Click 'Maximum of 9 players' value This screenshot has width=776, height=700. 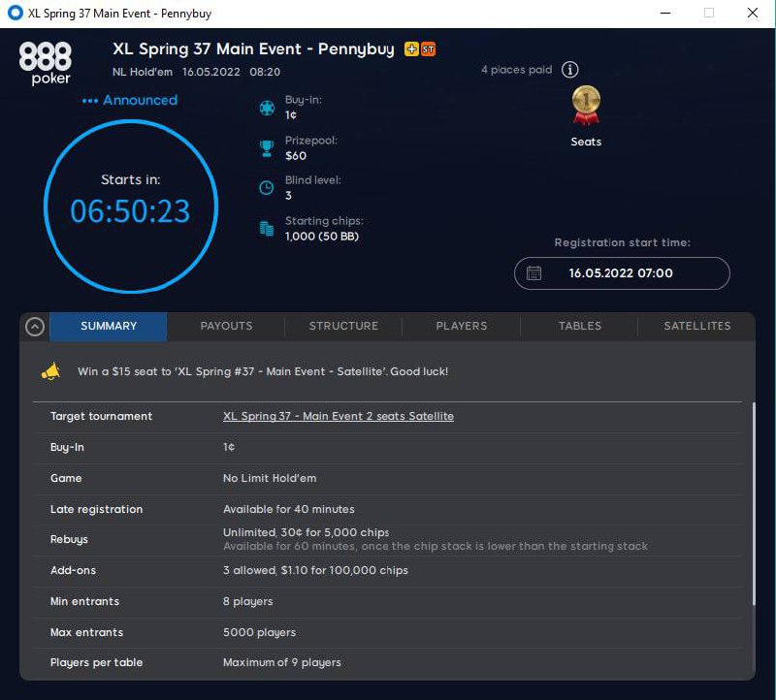(282, 662)
